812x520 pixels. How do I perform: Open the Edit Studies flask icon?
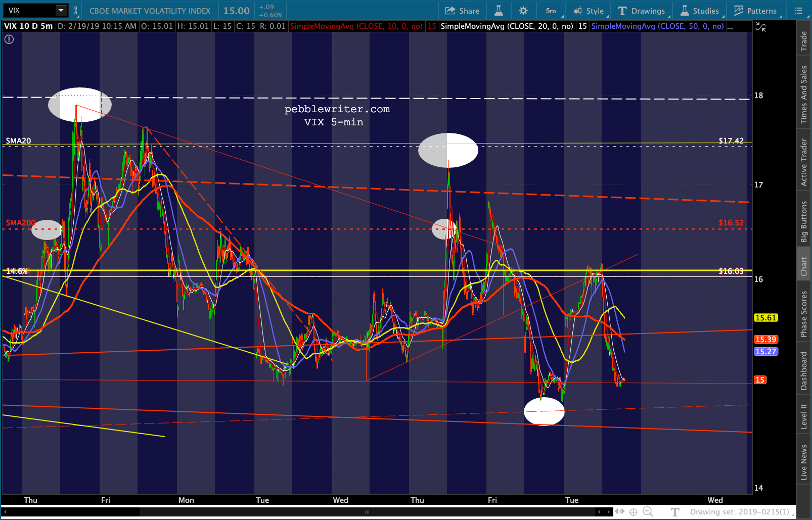(x=499, y=11)
